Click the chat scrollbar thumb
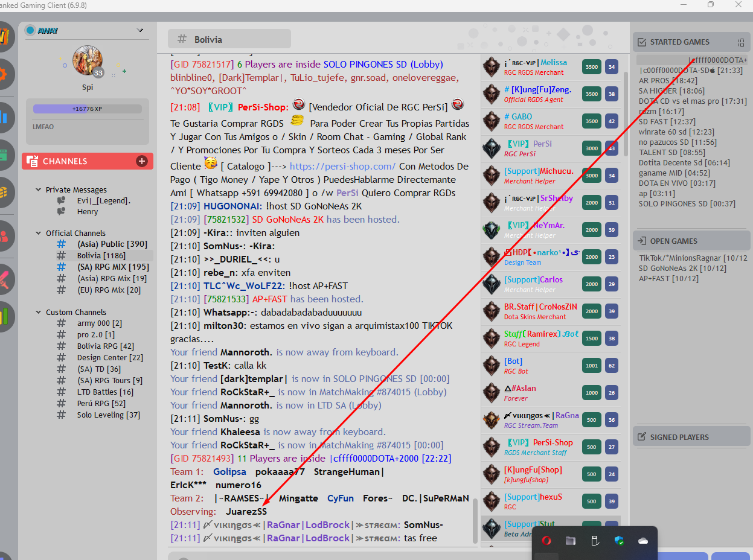Screen dimensions: 753x560 coord(475,520)
